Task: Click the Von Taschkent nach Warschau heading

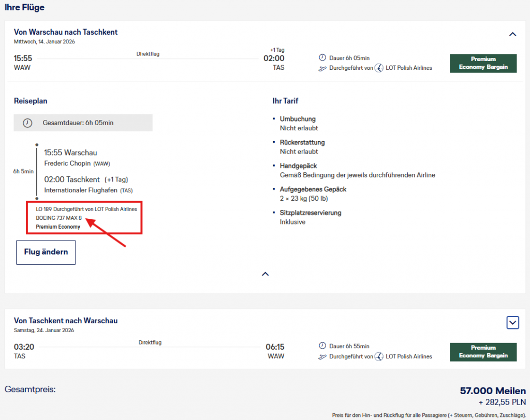Action: pyautogui.click(x=66, y=321)
